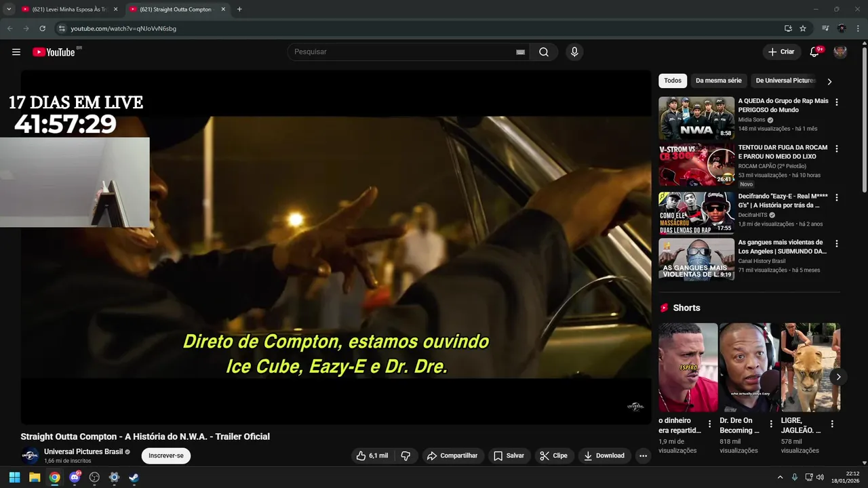Create a clip with Clipe button
The image size is (868, 488).
click(x=554, y=455)
